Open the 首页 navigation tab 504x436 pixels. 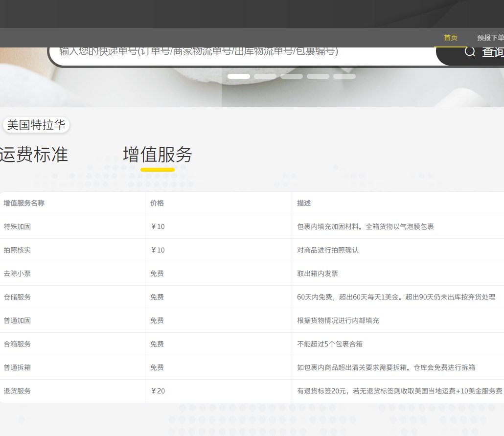[450, 38]
